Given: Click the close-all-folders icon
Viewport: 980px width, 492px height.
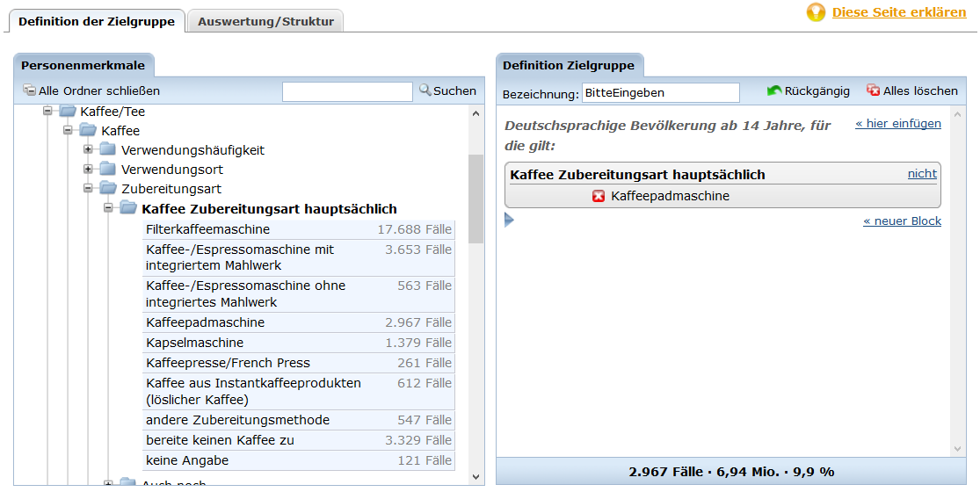Looking at the screenshot, I should 29,90.
